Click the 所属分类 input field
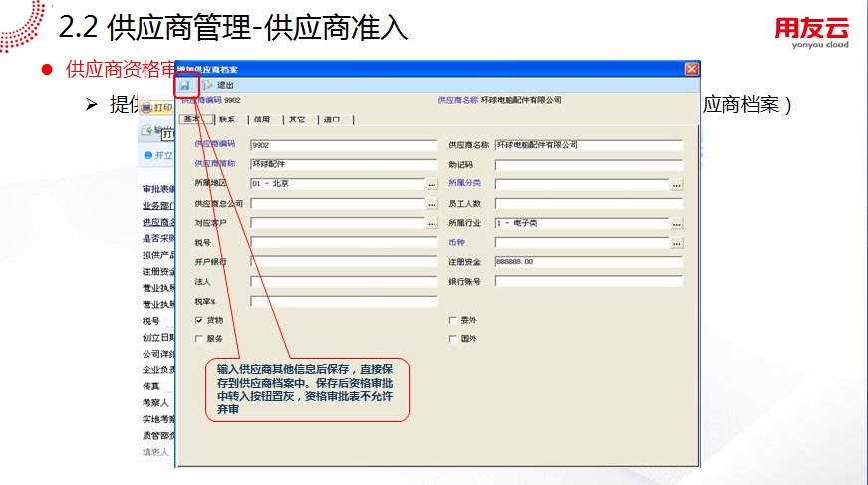Screen dimensions: 868x485 582,184
